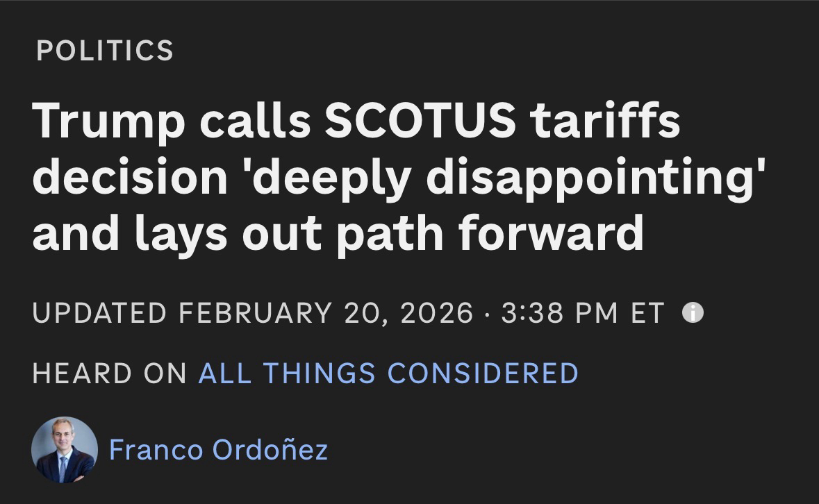Click the info icon beside the timestamp
Viewport: 819px width, 504px height.
coord(693,313)
